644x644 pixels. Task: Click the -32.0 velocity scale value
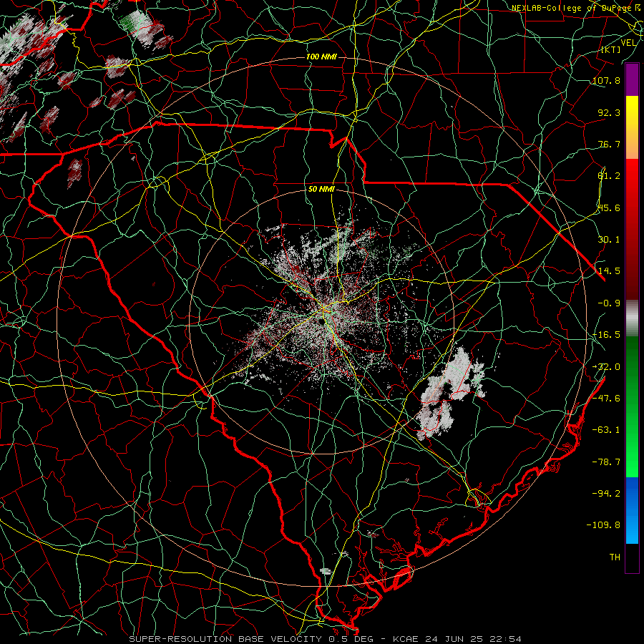pos(607,367)
